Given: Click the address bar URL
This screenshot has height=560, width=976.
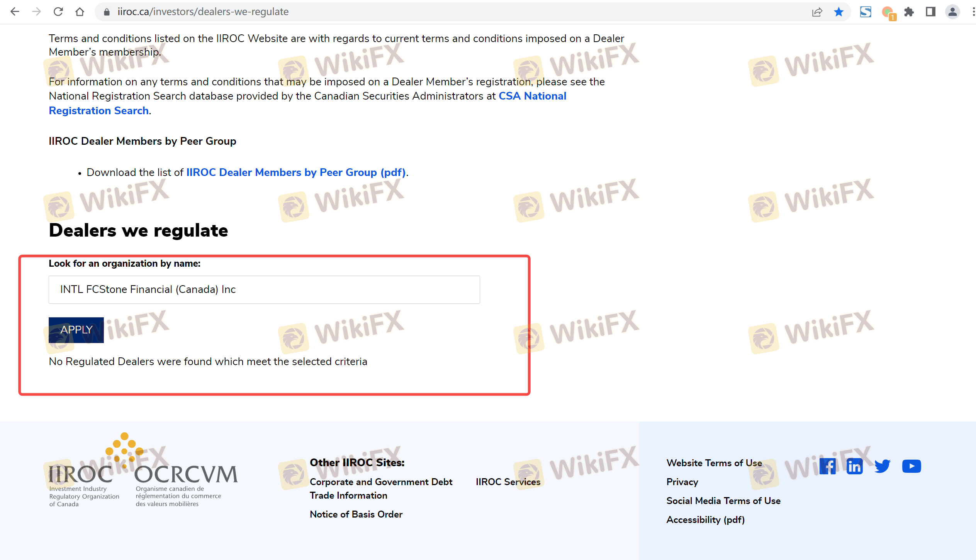Looking at the screenshot, I should [x=203, y=12].
